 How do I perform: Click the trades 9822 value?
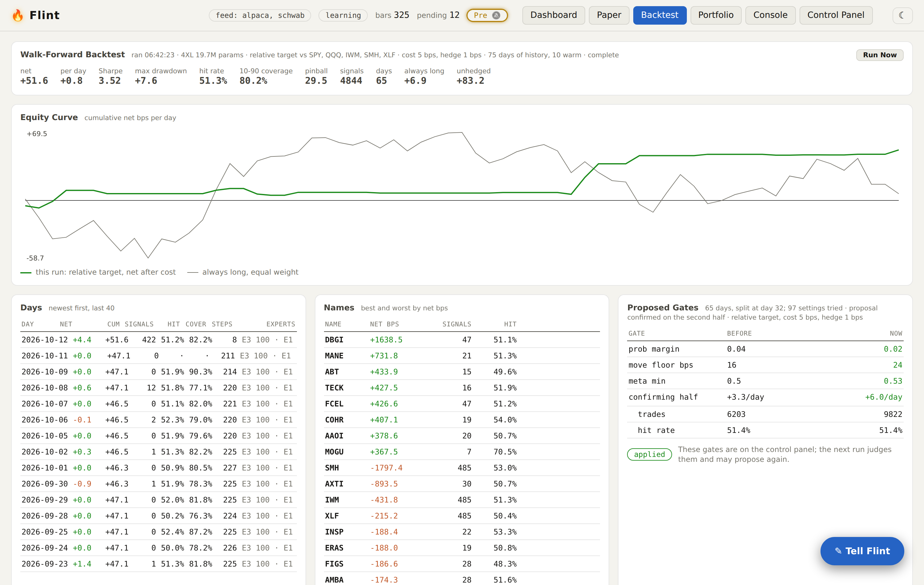coord(893,414)
